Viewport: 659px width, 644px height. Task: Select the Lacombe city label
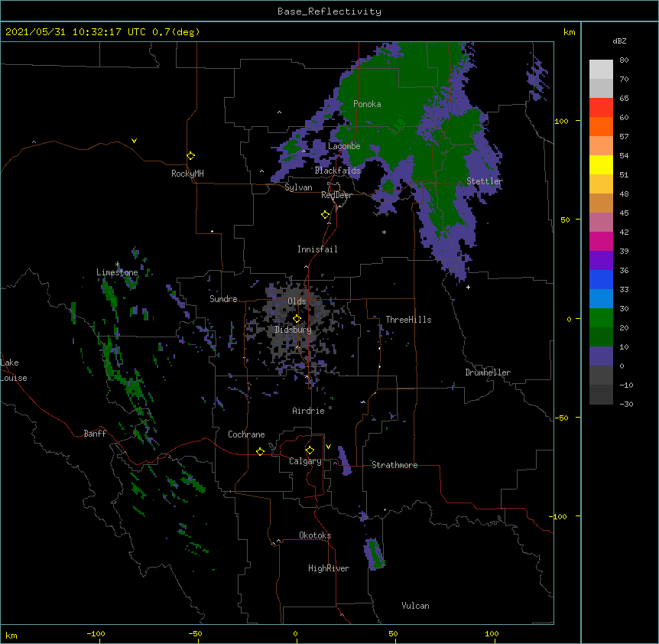[x=344, y=146]
